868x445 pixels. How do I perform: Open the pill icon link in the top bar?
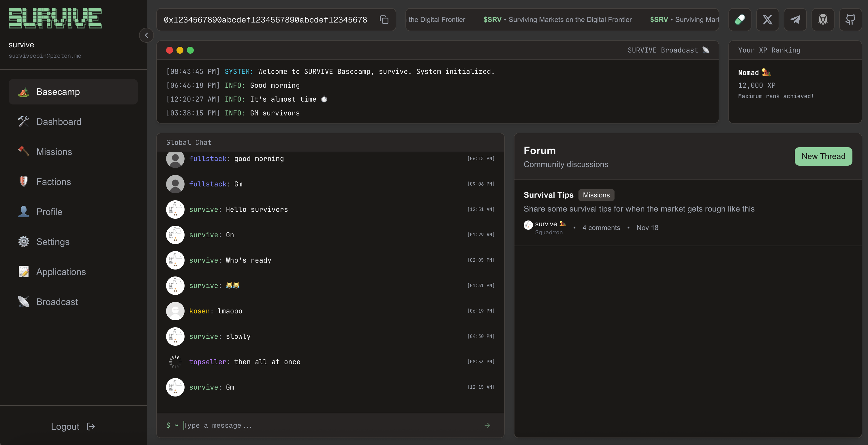(740, 20)
